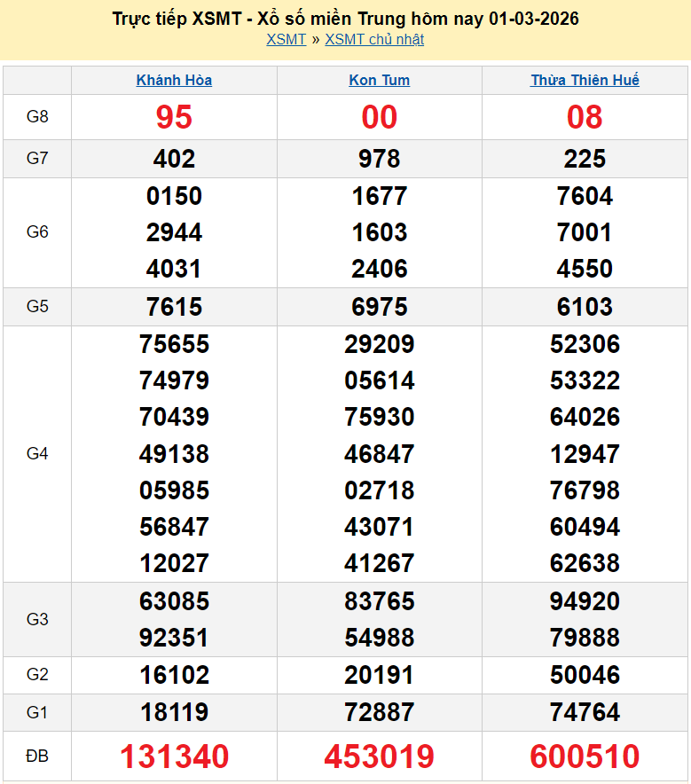
Task: Click the G8 result 95
Action: tap(174, 117)
